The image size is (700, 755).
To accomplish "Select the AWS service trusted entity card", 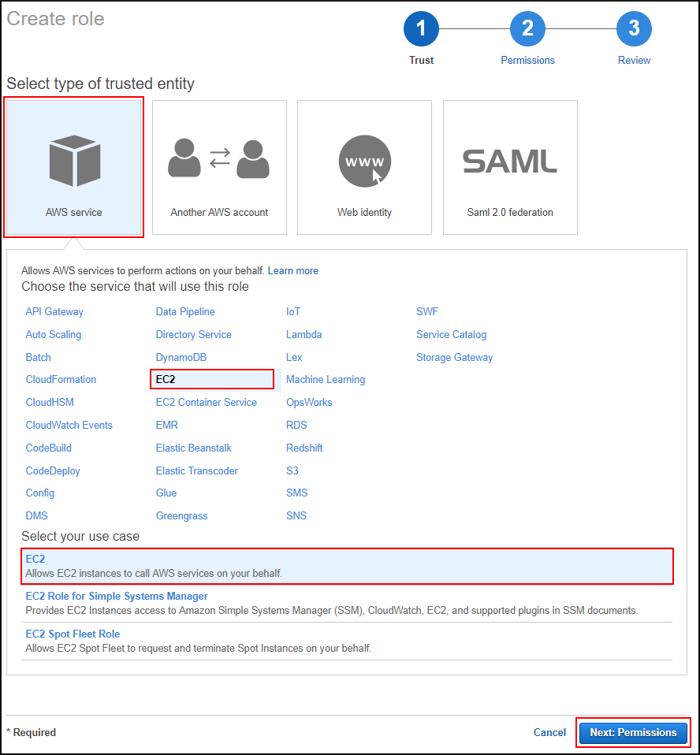I will pyautogui.click(x=74, y=167).
